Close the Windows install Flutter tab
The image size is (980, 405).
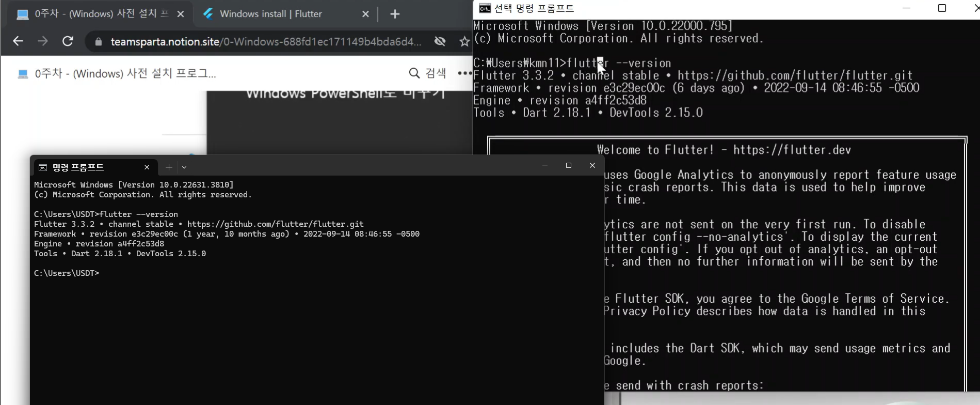pyautogui.click(x=365, y=14)
